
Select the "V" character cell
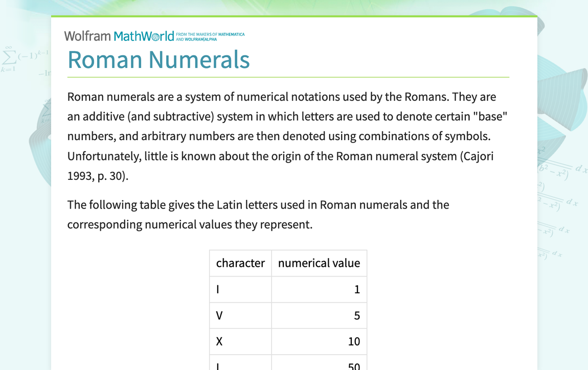[240, 316]
